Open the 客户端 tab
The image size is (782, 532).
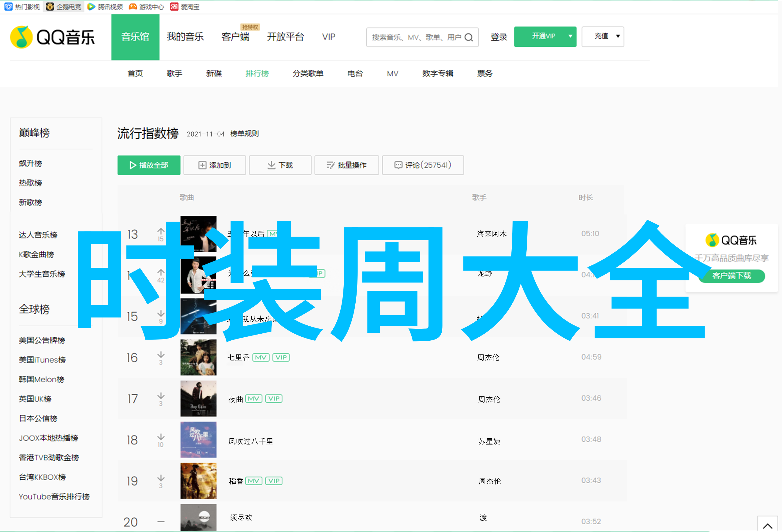coord(235,37)
